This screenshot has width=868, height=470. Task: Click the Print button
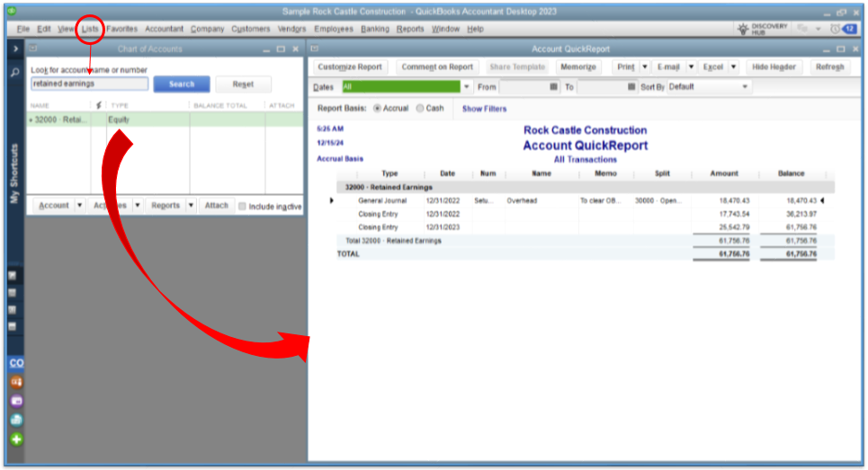point(625,67)
